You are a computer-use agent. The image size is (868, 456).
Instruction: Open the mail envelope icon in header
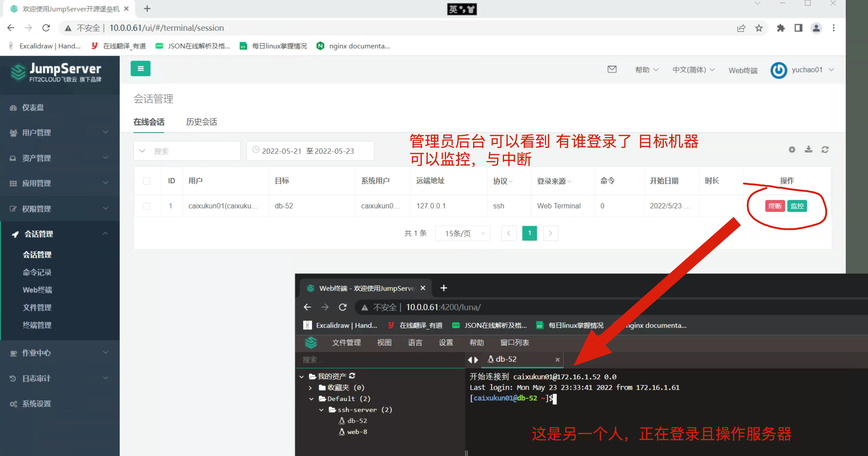611,69
